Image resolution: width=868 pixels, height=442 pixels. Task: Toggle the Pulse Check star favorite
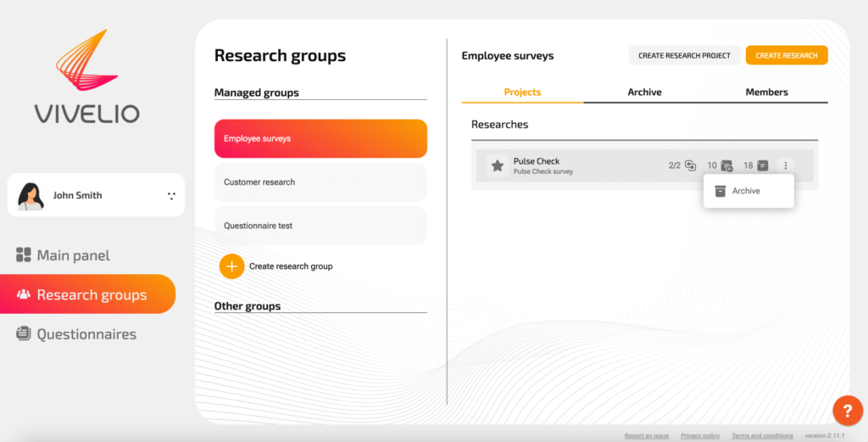click(497, 165)
